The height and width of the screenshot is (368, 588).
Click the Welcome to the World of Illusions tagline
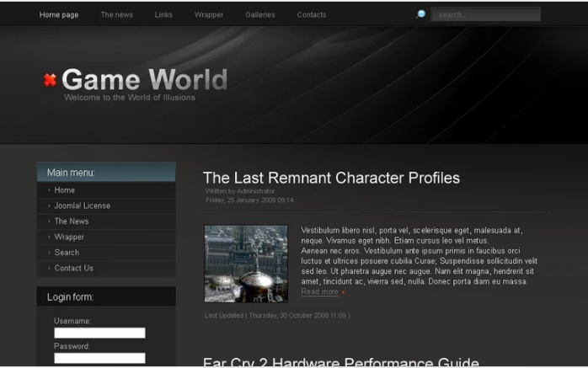click(x=130, y=98)
